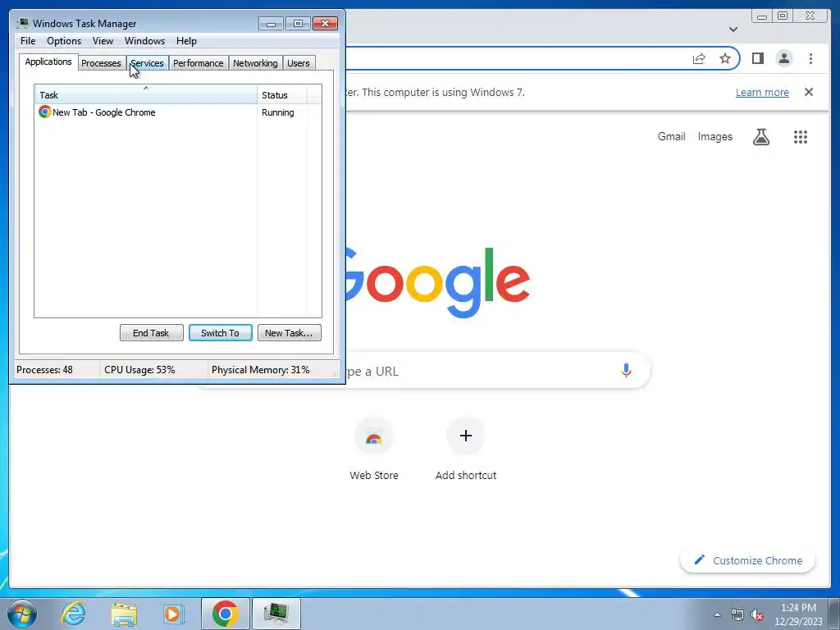The height and width of the screenshot is (630, 840).
Task: Select the Applications tab
Action: coord(48,62)
